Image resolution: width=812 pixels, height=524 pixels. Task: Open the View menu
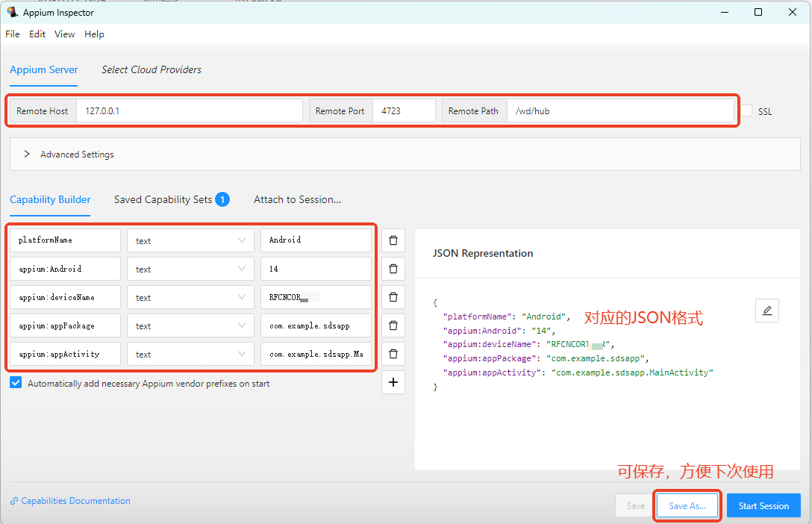(65, 34)
